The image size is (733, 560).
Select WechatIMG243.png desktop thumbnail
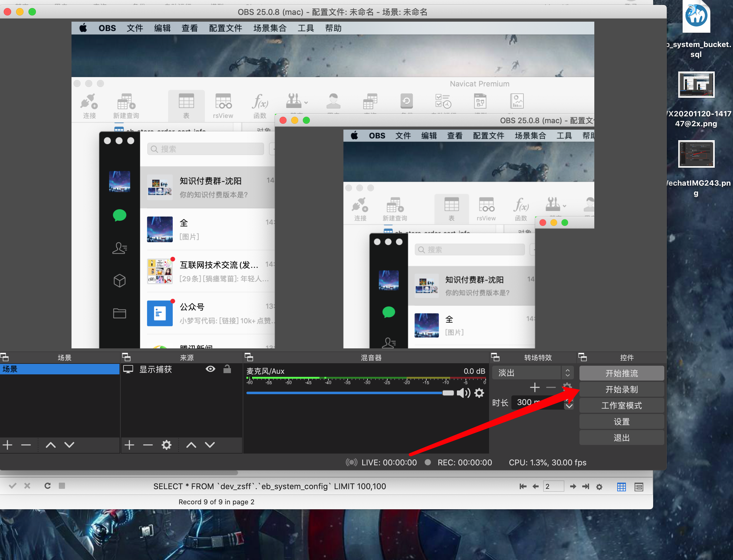[696, 154]
